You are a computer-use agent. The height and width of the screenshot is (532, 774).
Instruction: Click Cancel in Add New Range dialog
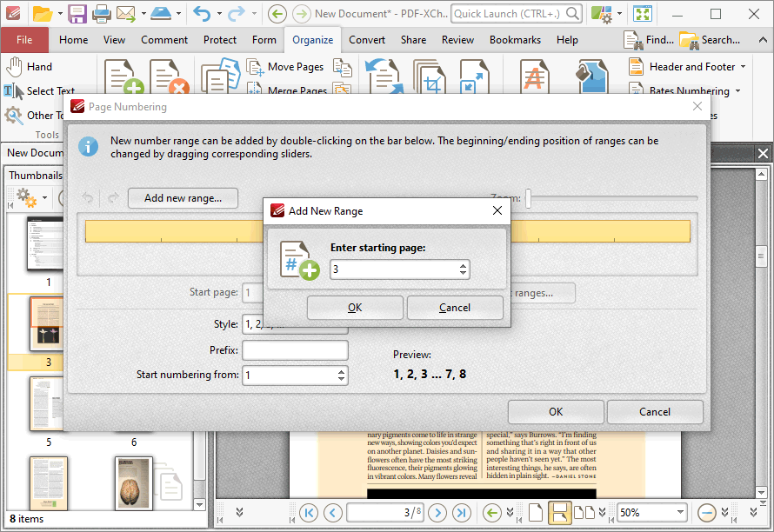455,308
